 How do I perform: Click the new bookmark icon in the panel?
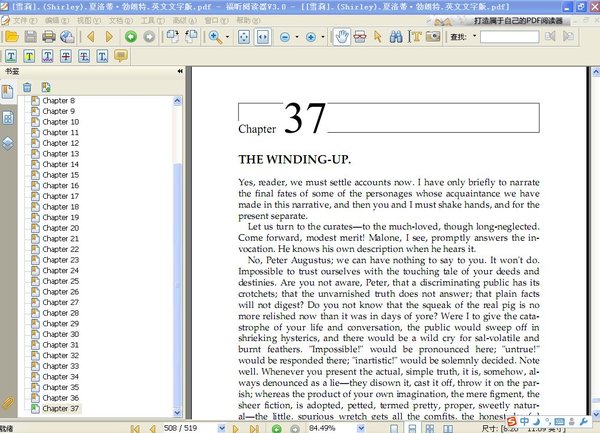tap(46, 87)
